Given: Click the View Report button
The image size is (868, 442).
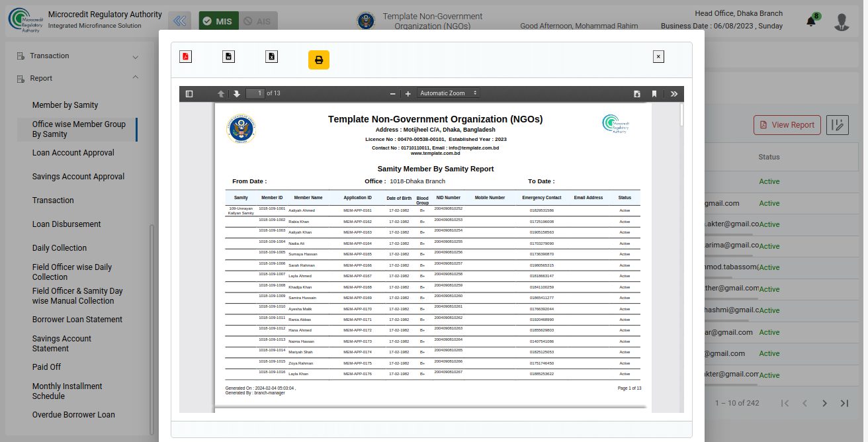Looking at the screenshot, I should pyautogui.click(x=787, y=125).
